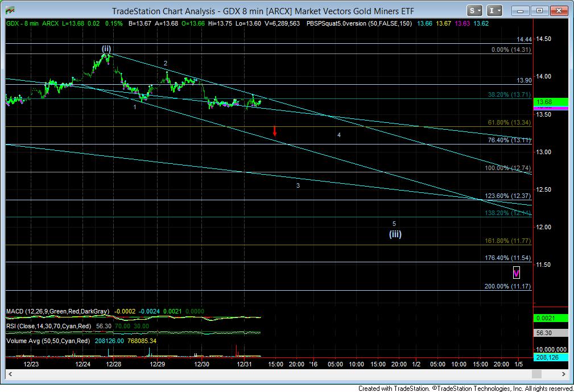
Task: Click the 11.50 price axis value
Action: tap(544, 265)
